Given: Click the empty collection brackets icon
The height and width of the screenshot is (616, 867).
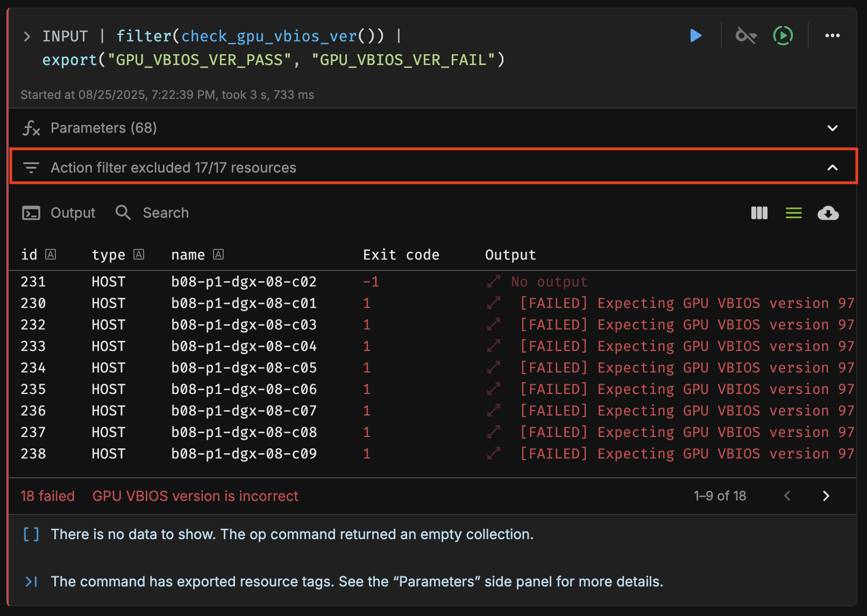Looking at the screenshot, I should 31,534.
